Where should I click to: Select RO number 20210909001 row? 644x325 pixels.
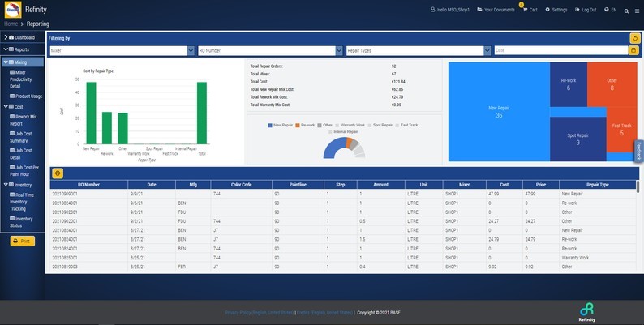pyautogui.click(x=344, y=194)
